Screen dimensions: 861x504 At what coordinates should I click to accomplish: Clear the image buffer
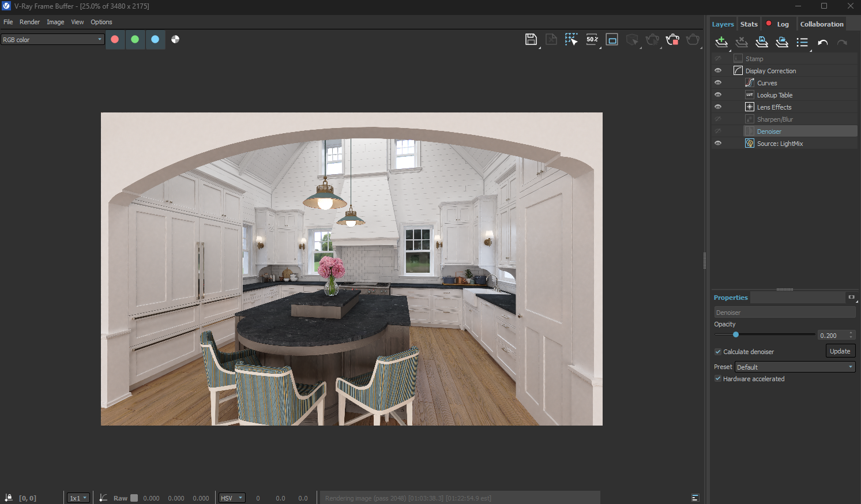551,39
